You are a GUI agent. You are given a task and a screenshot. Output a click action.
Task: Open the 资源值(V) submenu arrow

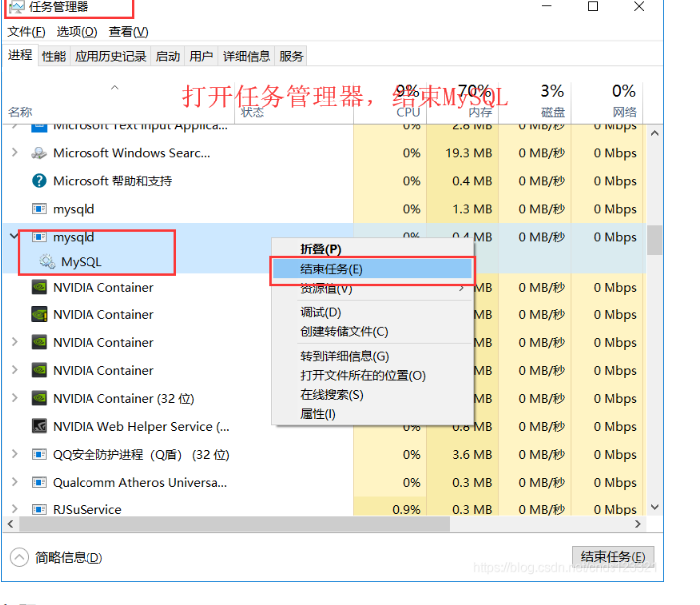(x=461, y=289)
